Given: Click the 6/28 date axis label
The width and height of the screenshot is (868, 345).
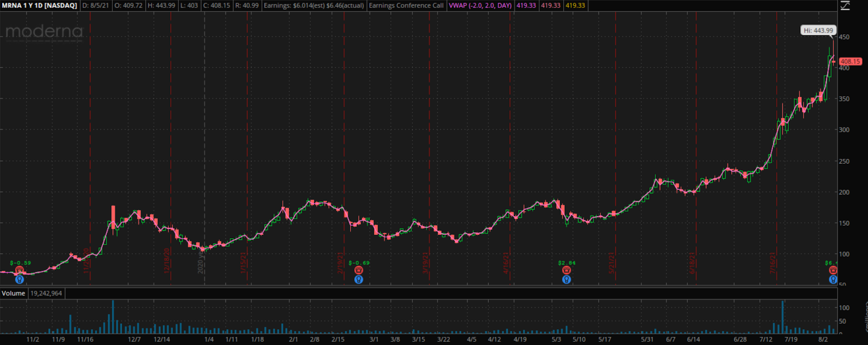Looking at the screenshot, I should pyautogui.click(x=740, y=340).
